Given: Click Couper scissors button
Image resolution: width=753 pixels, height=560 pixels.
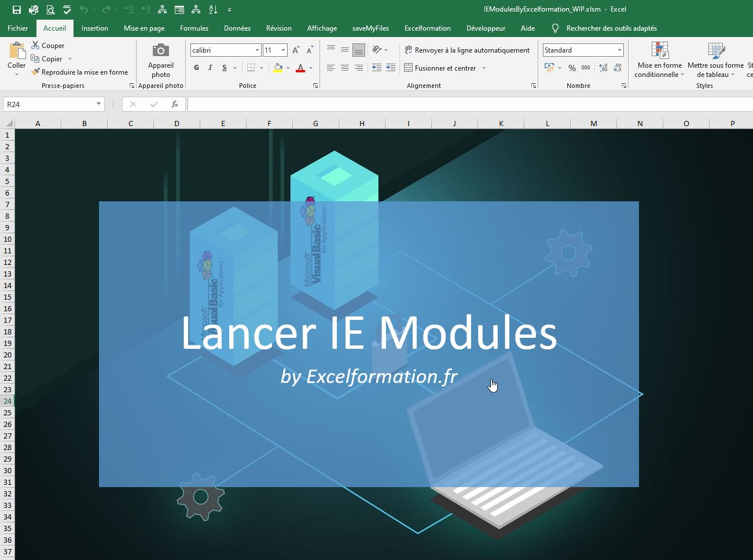Looking at the screenshot, I should click(x=48, y=45).
